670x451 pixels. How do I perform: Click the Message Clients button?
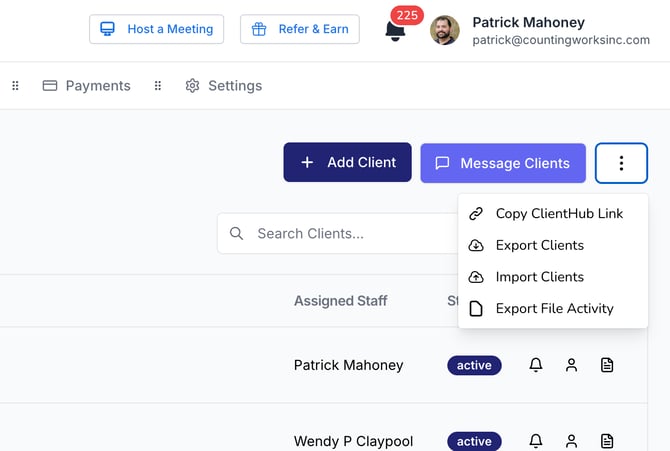coord(503,163)
